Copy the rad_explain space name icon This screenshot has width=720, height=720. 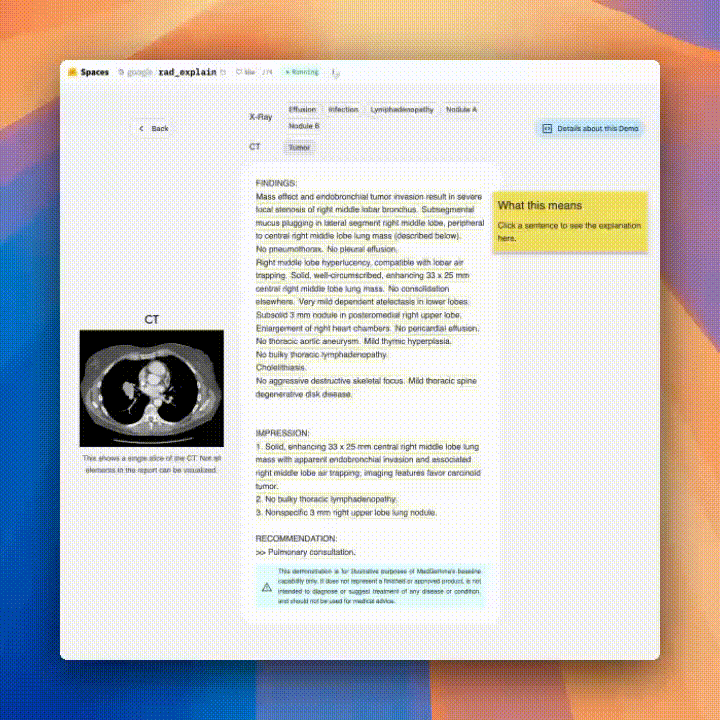click(x=223, y=72)
